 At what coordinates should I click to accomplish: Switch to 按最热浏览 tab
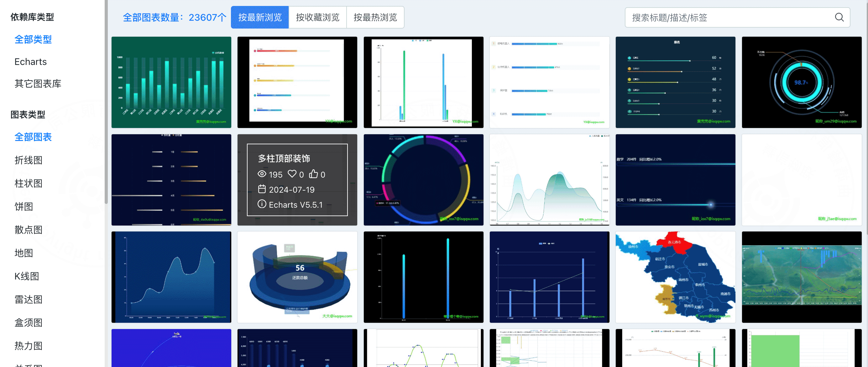click(x=375, y=17)
